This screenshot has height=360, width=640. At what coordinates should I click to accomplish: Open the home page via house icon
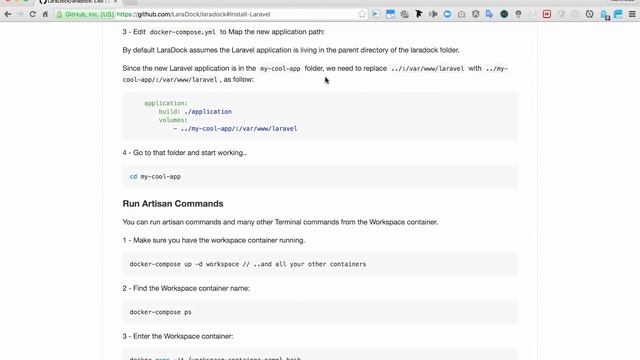point(45,14)
